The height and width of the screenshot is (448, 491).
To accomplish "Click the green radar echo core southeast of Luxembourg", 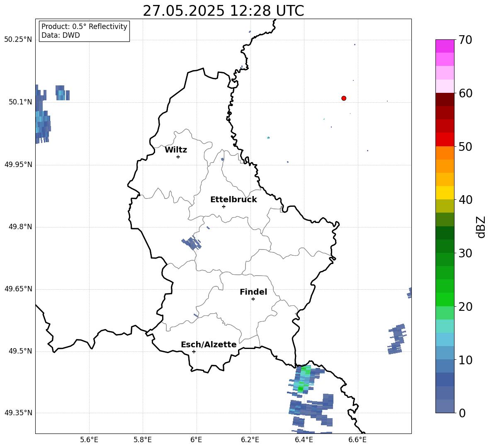I will pyautogui.click(x=303, y=379).
